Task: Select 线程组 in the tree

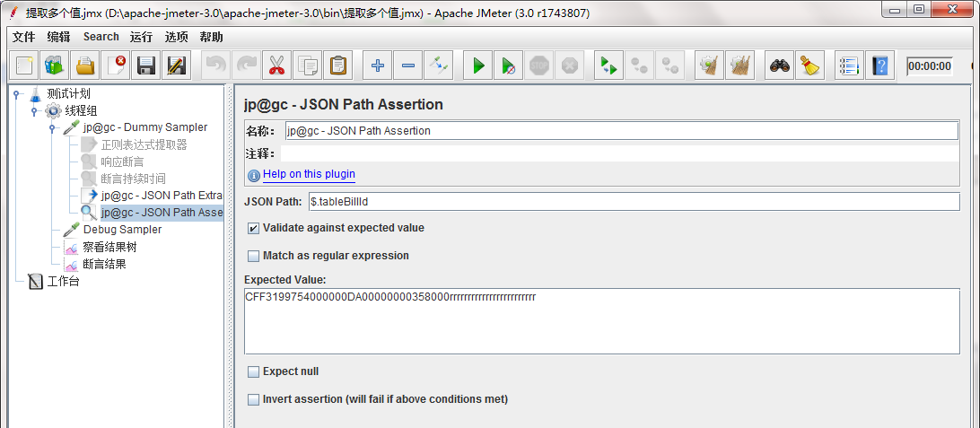Action: (x=82, y=111)
